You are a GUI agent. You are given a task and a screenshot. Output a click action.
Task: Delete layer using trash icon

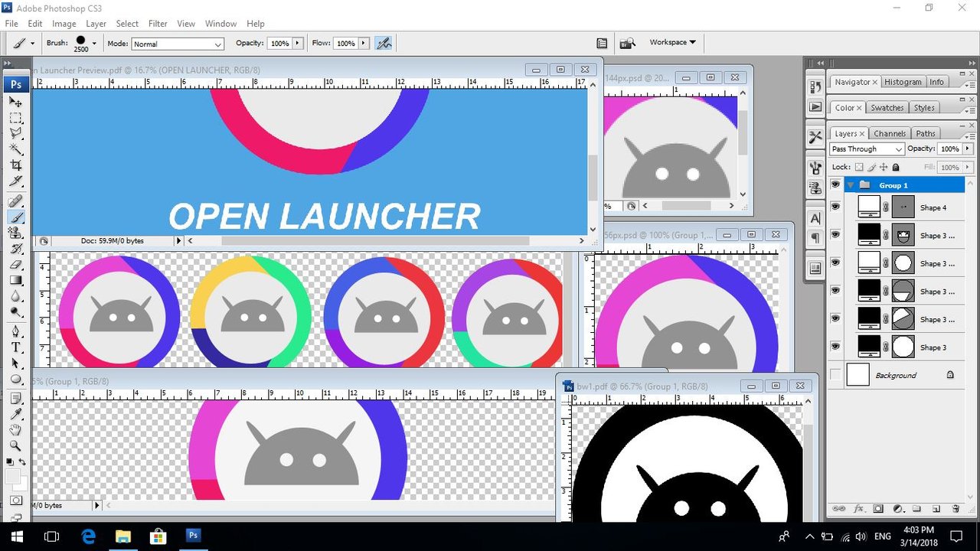pos(955,509)
